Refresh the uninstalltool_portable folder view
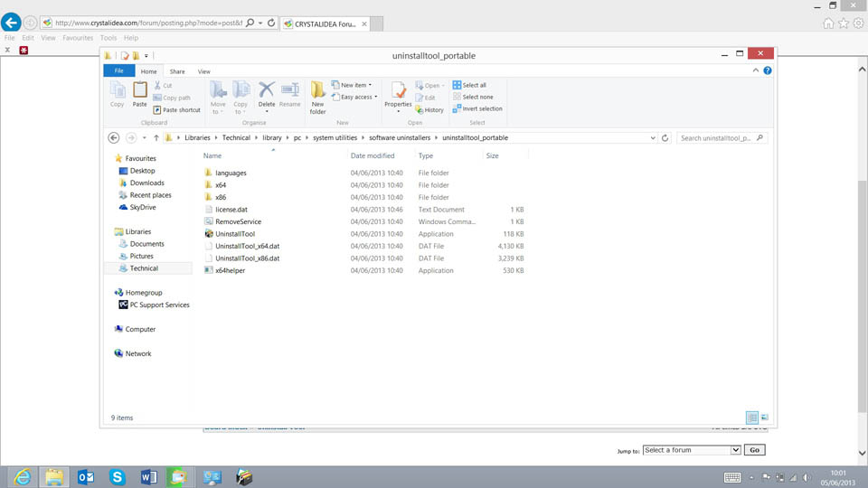Screen dimensions: 868x488 [665, 137]
